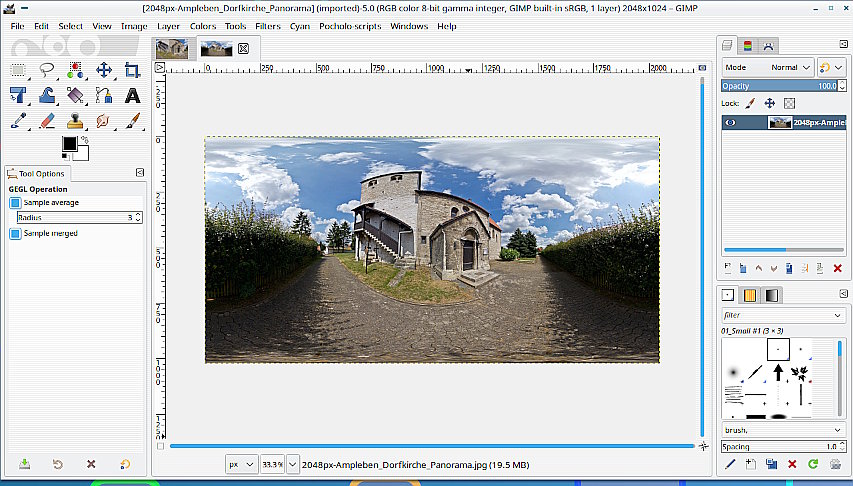The image size is (853, 486).
Task: Select the Color Picker eyedropper tool
Action: 19,121
